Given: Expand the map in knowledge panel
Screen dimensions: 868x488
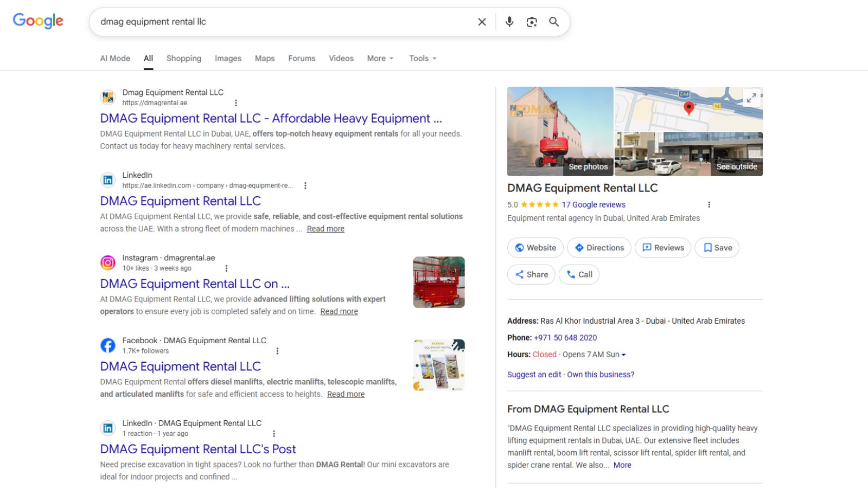Looking at the screenshot, I should [x=751, y=98].
